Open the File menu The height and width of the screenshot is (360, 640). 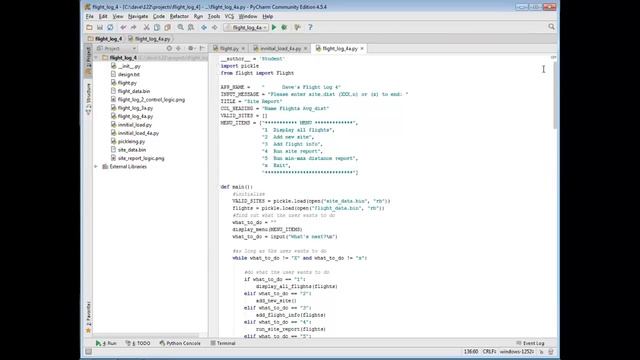click(89, 16)
